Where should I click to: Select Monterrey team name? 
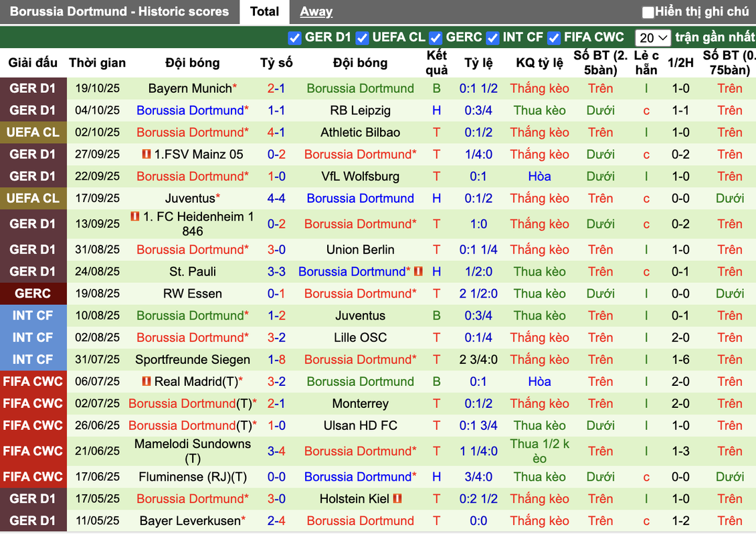(x=360, y=403)
